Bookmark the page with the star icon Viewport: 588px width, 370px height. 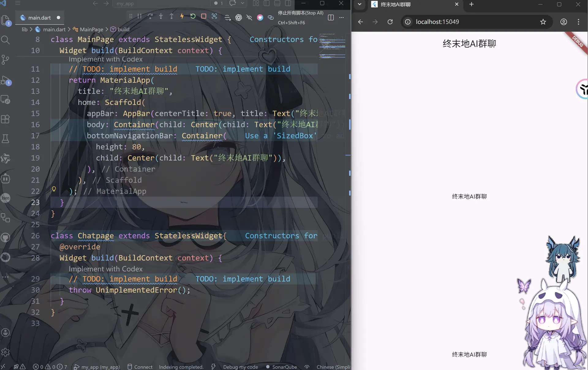pyautogui.click(x=543, y=22)
